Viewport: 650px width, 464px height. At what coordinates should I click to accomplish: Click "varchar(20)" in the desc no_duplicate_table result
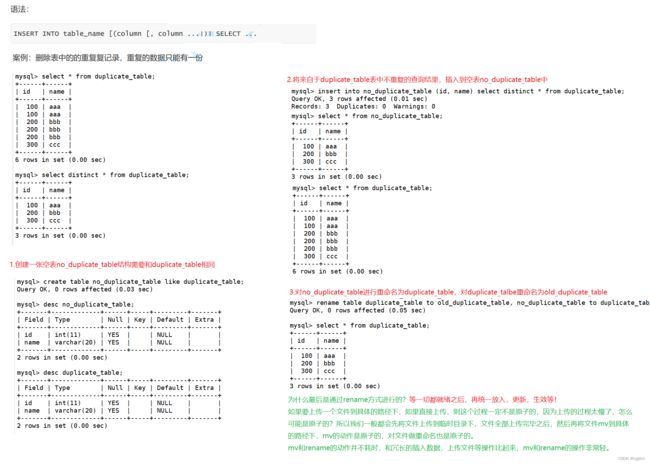[75, 343]
